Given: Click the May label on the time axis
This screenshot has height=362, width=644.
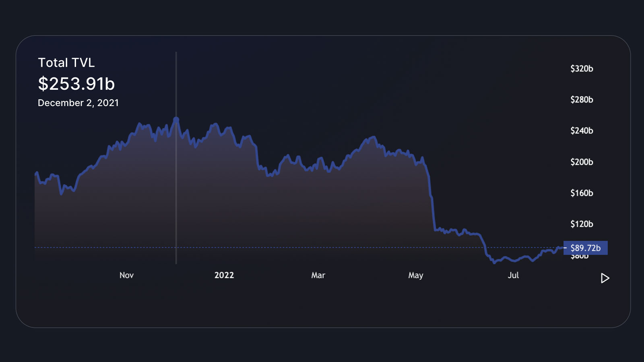Looking at the screenshot, I should (x=416, y=276).
